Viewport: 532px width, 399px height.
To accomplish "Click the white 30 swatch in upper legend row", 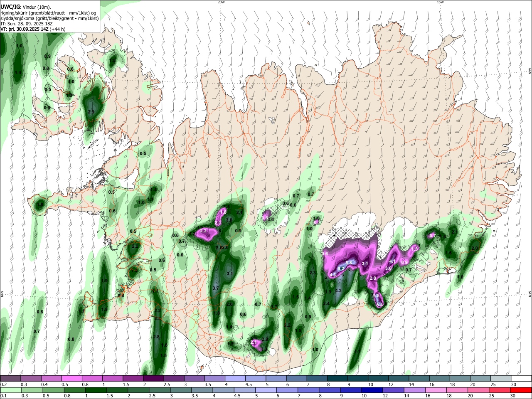I will [521, 379].
